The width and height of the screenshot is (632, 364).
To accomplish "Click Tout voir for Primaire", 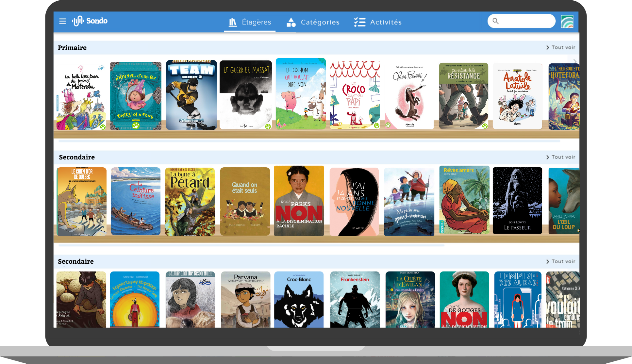I will 561,47.
